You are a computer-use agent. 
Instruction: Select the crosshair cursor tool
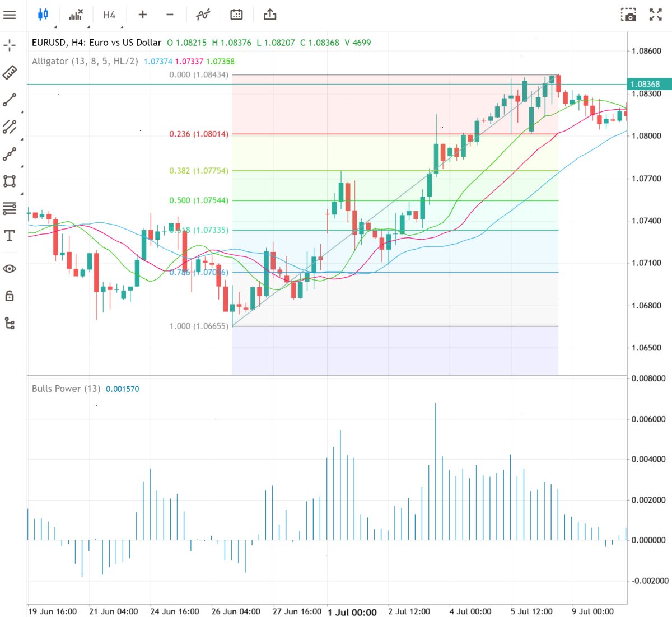pyautogui.click(x=10, y=45)
